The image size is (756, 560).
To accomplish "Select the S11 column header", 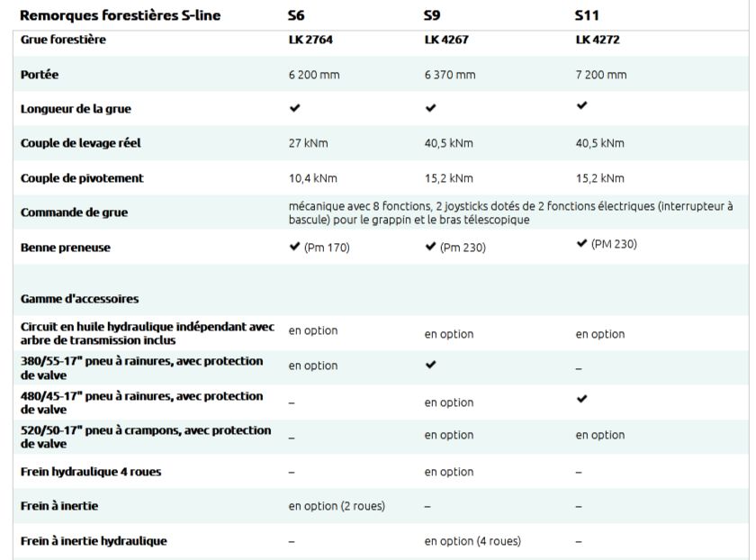I will pos(586,15).
